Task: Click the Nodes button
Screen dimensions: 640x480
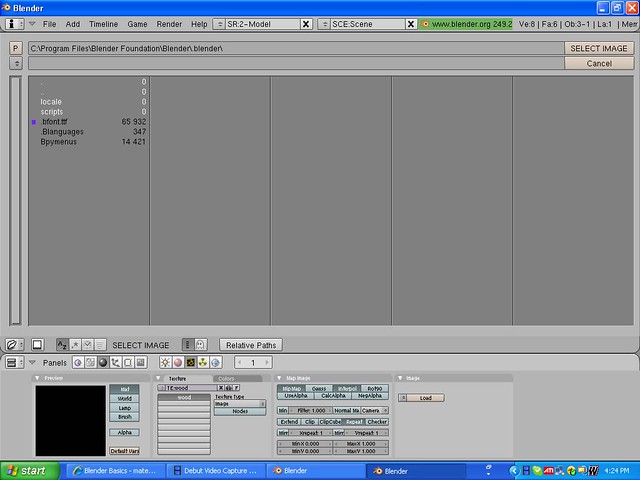Action: coord(240,411)
